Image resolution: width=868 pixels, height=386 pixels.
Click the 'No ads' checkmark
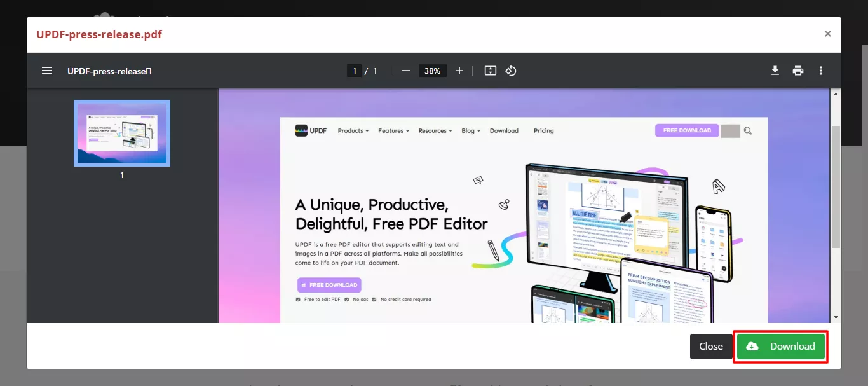346,299
